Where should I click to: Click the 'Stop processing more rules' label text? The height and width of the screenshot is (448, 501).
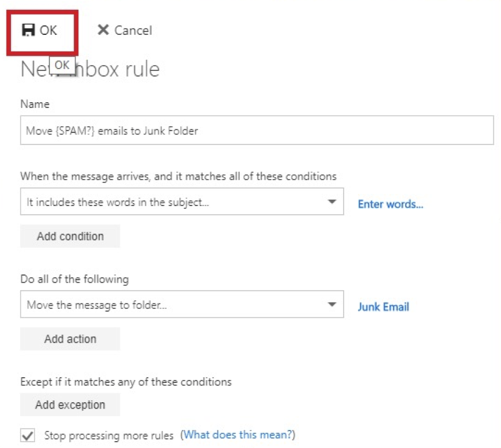(109, 435)
